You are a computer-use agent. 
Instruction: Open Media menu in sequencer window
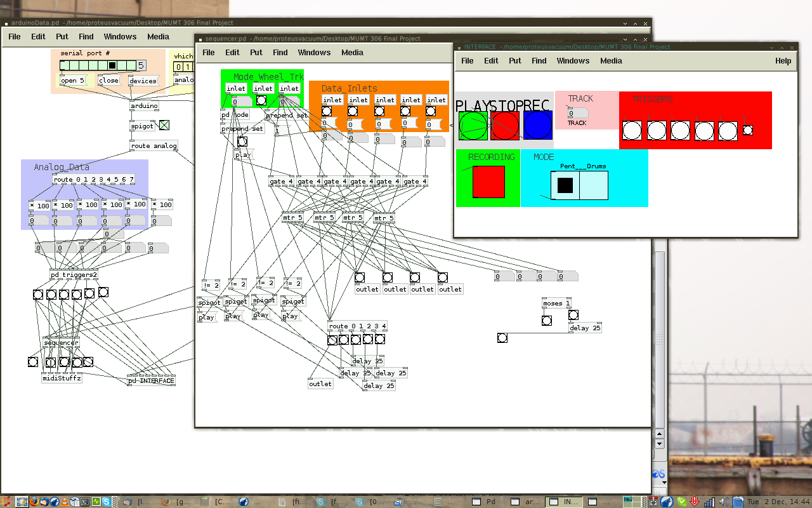[x=352, y=53]
